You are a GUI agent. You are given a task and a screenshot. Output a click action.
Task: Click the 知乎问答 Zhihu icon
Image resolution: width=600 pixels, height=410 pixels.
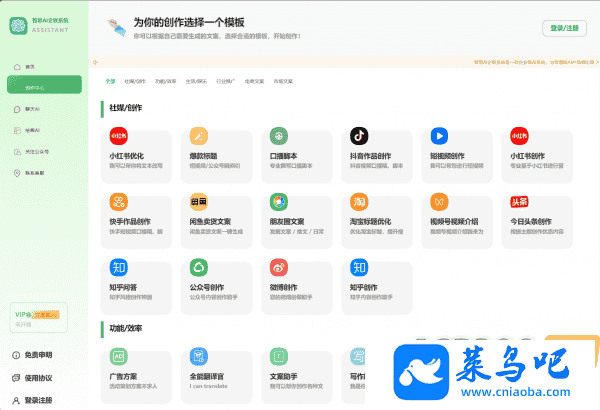coord(119,267)
